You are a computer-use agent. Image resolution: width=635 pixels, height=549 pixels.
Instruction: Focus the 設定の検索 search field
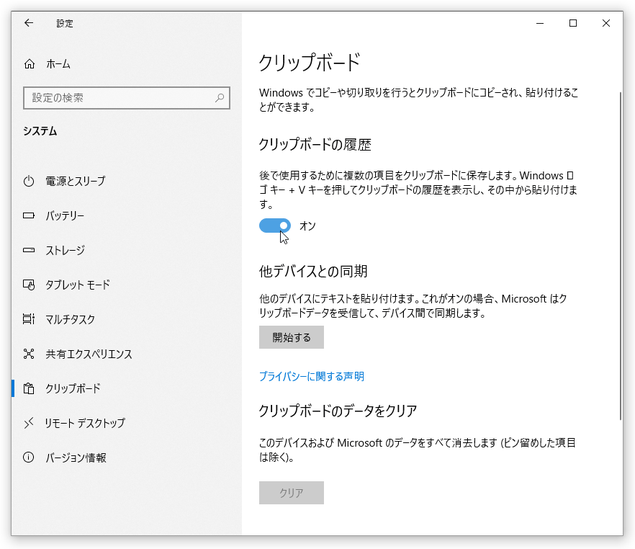pyautogui.click(x=126, y=98)
